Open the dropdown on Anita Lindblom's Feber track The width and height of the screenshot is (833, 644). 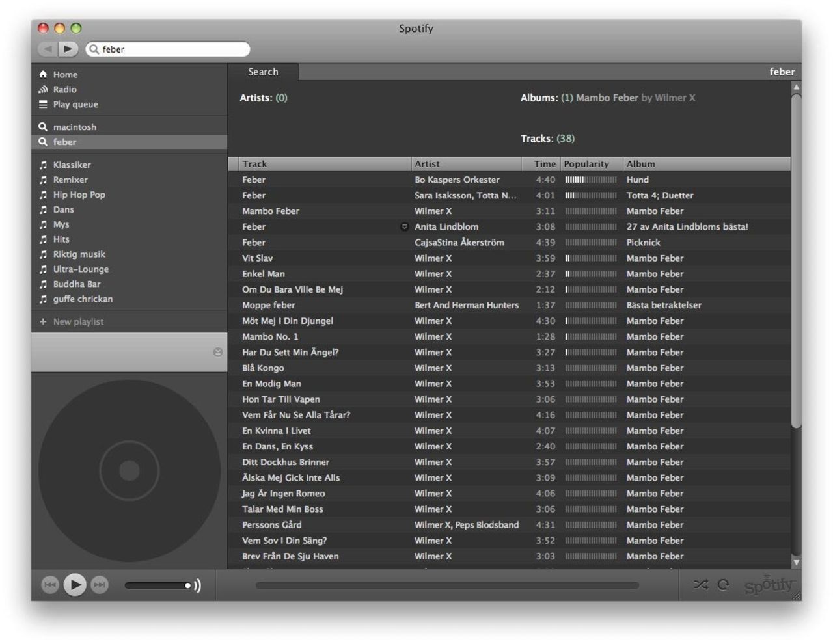tap(403, 226)
